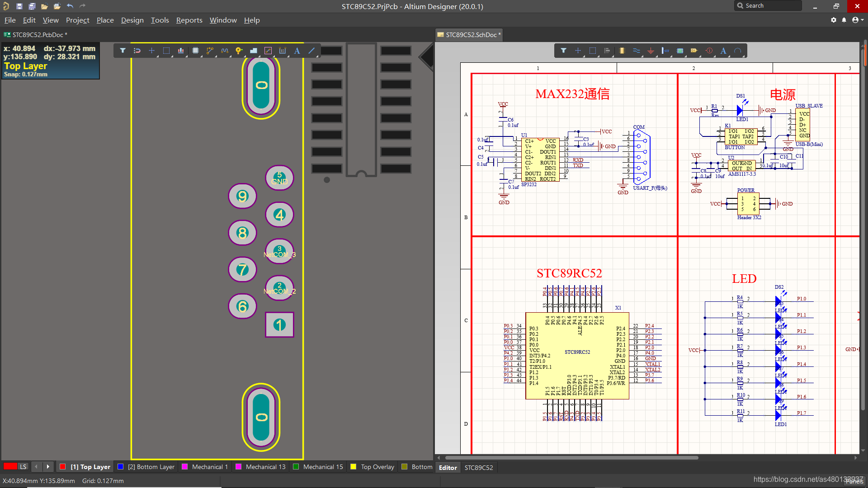Expand the selection rectangle tool dropdown in PCB toolbar
Image resolution: width=868 pixels, height=488 pixels.
(x=171, y=56)
